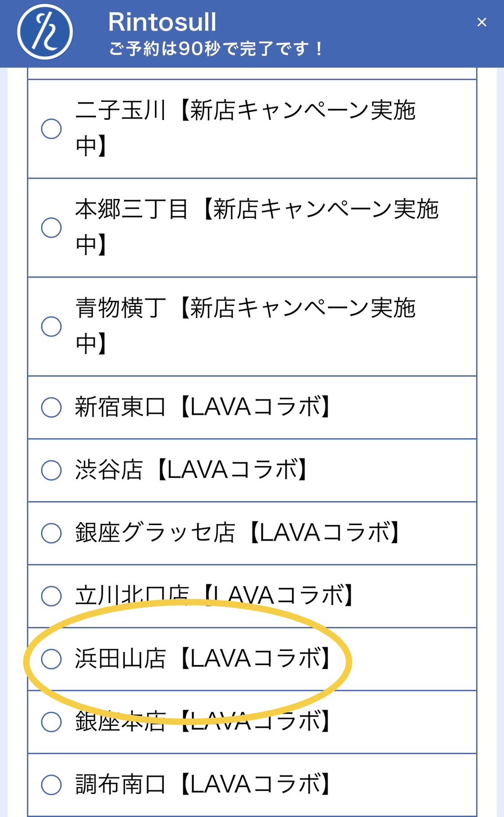Select the 銀座本店 radio button
The image size is (504, 817).
coord(51,722)
